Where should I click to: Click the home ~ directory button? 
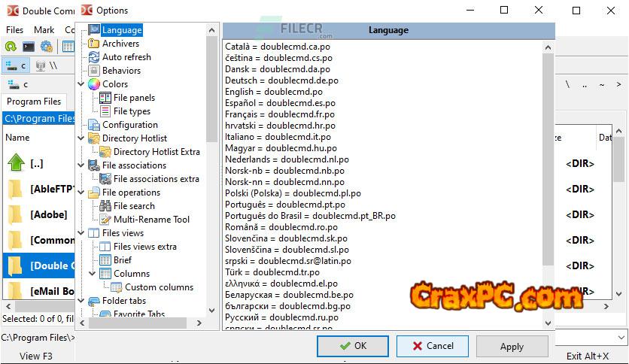point(602,84)
